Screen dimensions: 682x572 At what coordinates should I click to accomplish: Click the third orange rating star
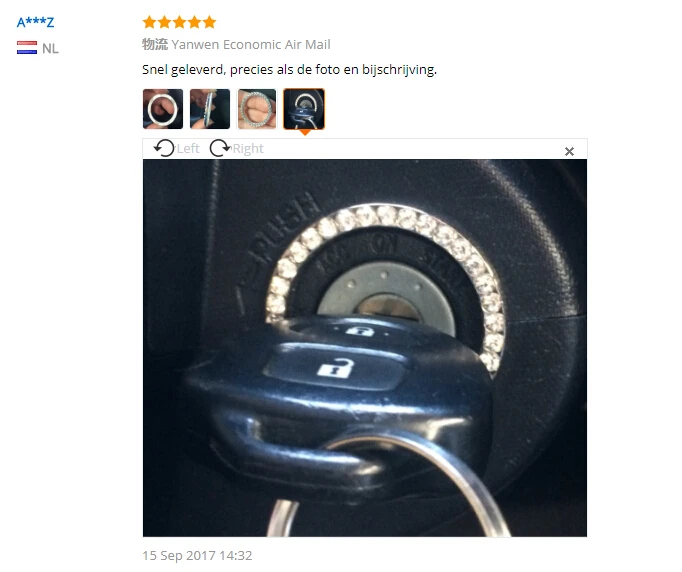click(179, 22)
